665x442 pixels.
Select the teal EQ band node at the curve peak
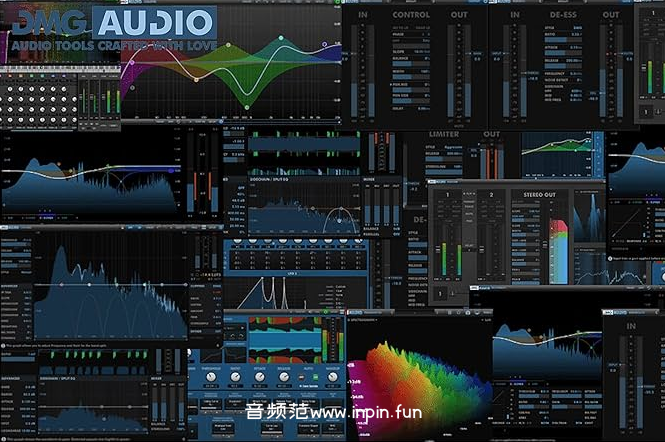(281, 38)
